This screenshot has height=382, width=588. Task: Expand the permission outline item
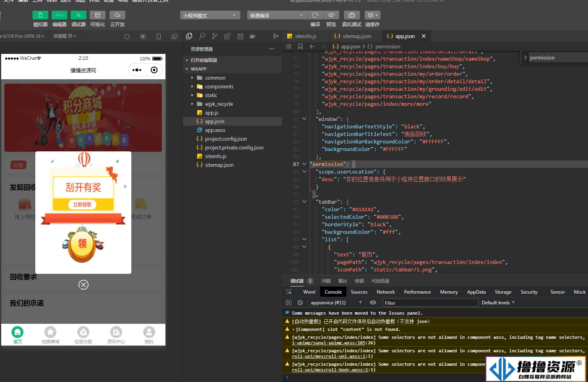click(525, 57)
